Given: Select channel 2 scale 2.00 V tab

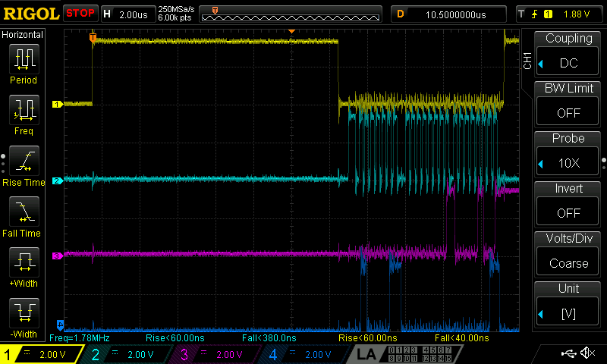Looking at the screenshot, I should (127, 354).
